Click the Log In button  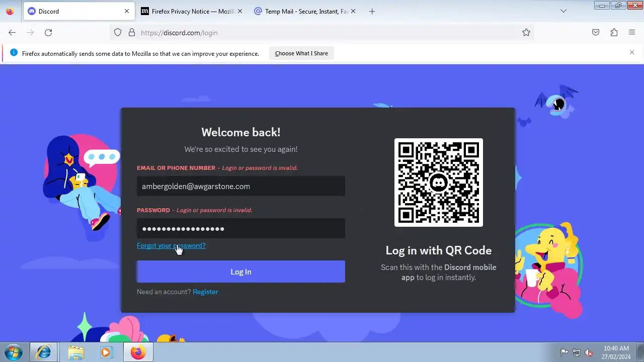coord(241,271)
